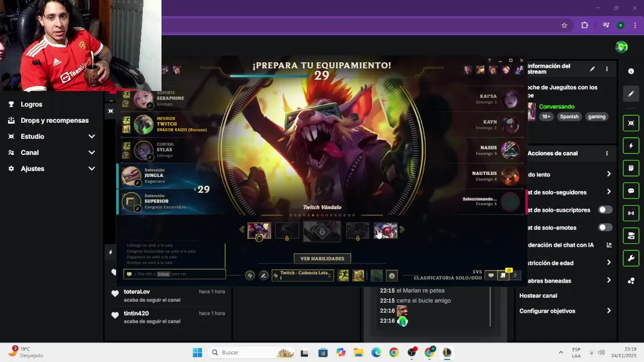Click the edit pencil in right toolbar

pyautogui.click(x=631, y=94)
